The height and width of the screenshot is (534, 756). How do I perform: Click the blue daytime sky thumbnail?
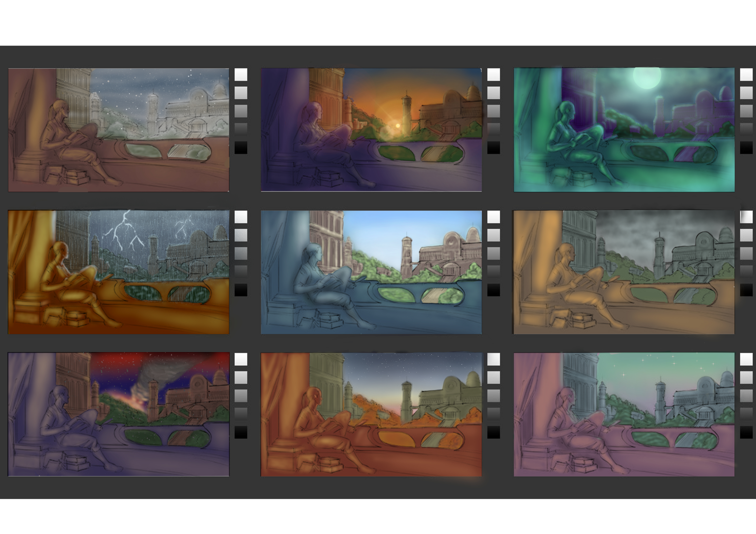(x=371, y=272)
